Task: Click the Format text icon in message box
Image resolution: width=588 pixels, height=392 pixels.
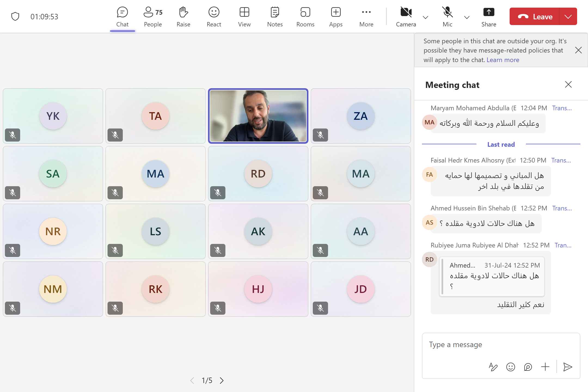Action: pos(493,367)
